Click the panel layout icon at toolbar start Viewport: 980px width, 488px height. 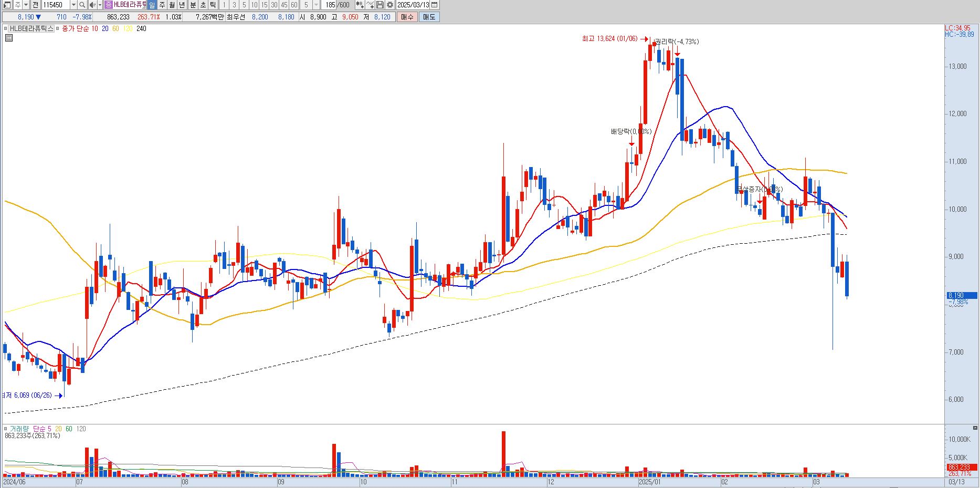(7, 5)
